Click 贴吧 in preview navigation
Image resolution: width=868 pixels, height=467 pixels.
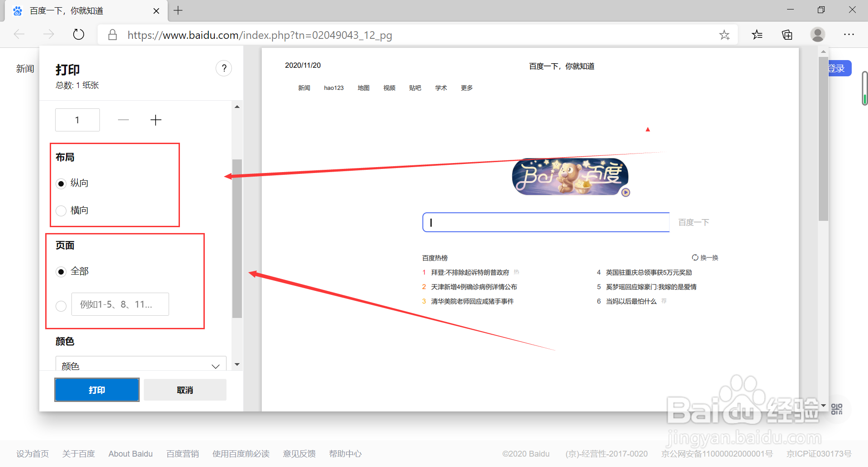click(415, 88)
